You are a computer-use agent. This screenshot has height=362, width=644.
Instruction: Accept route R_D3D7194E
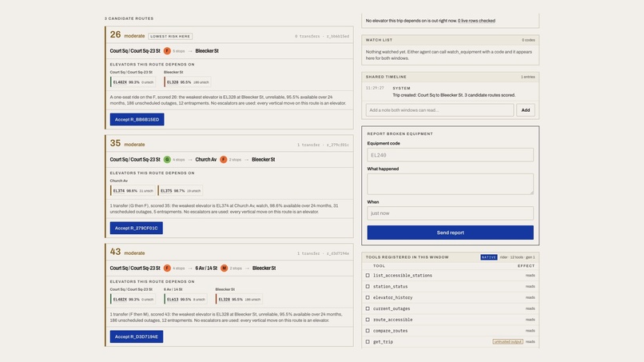tap(137, 336)
